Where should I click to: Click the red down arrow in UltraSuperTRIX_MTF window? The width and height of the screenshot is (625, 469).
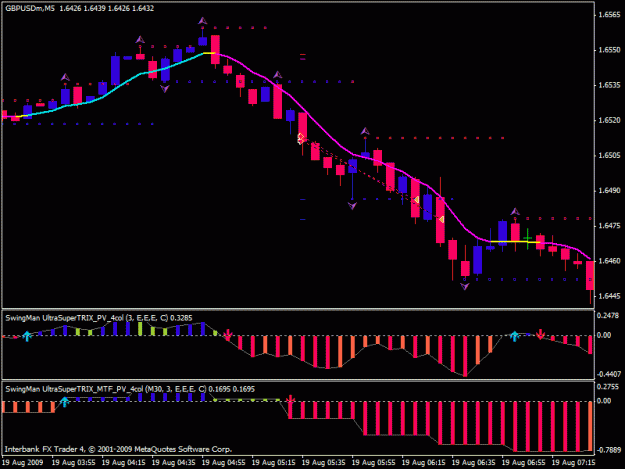coord(291,400)
